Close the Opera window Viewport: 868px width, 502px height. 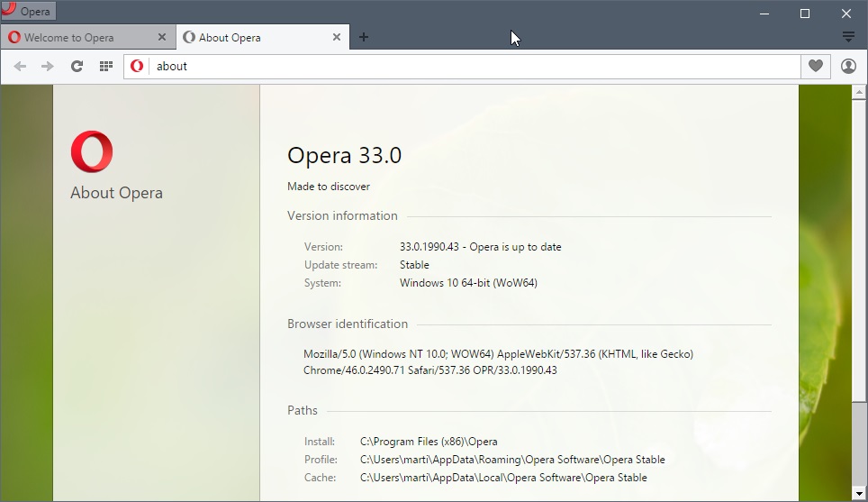(845, 14)
